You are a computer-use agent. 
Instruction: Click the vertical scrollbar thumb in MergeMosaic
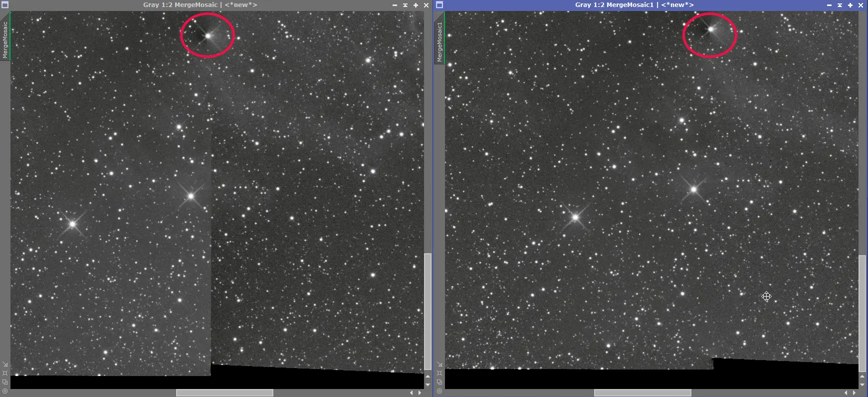(428, 312)
